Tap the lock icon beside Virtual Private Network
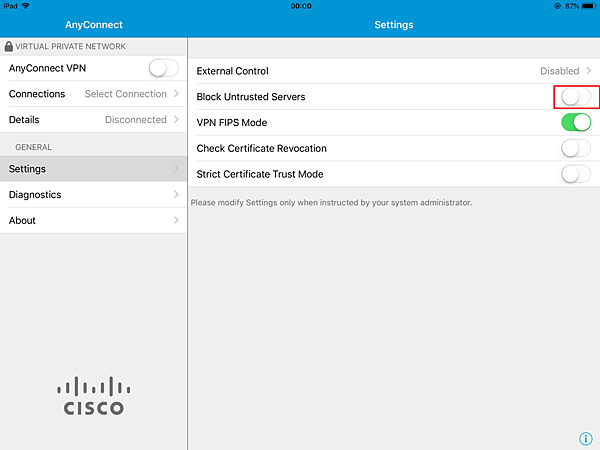 coord(8,46)
